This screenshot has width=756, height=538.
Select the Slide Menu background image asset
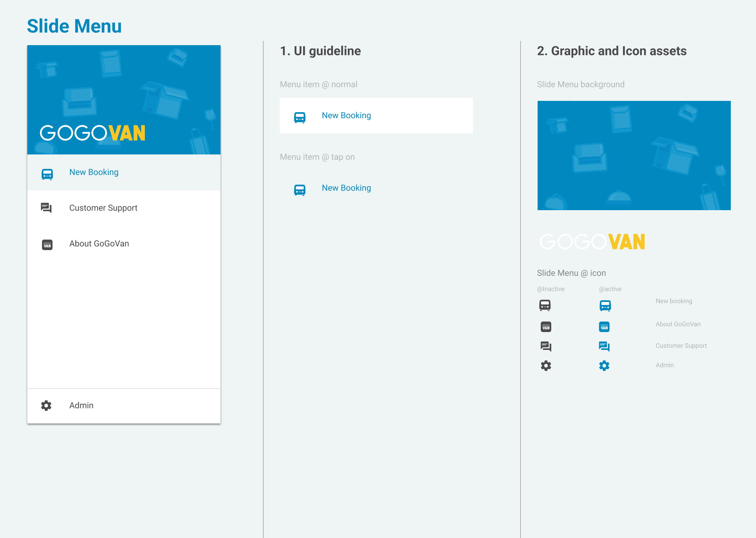pyautogui.click(x=634, y=156)
